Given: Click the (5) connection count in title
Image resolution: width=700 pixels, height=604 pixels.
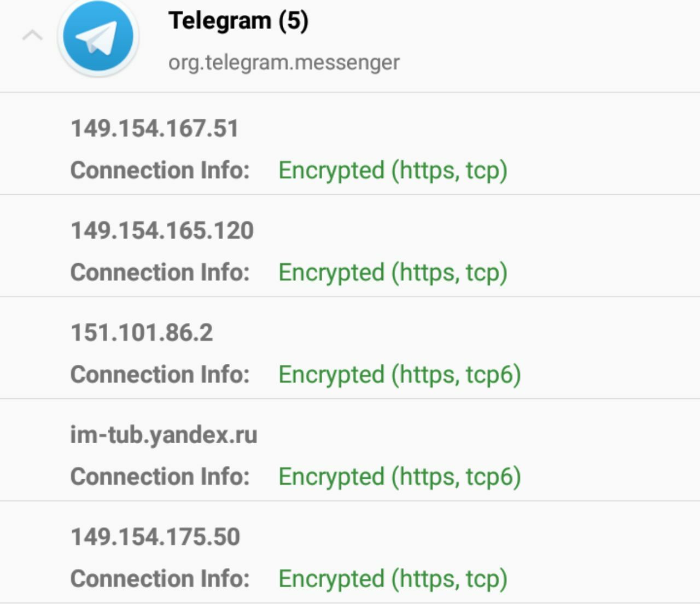Looking at the screenshot, I should pos(293,21).
